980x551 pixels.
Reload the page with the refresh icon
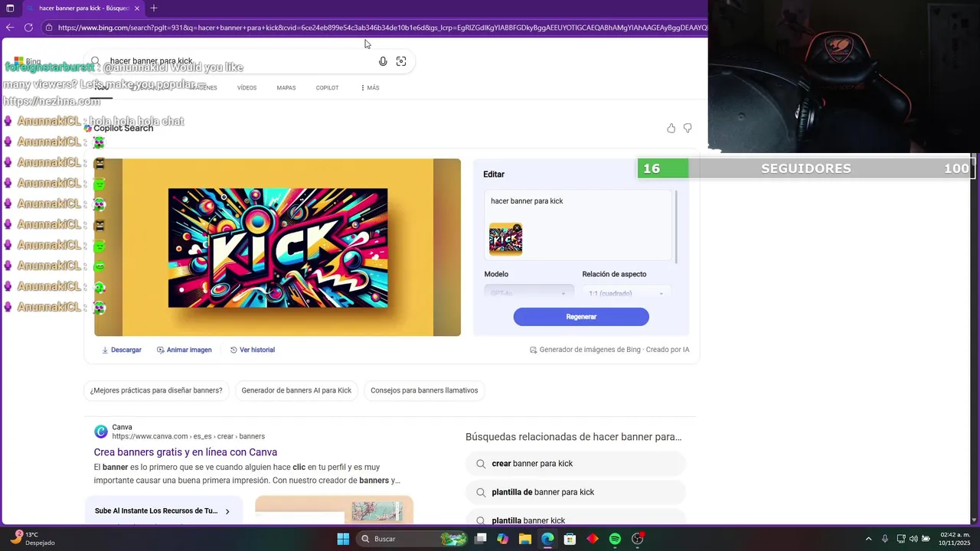(28, 28)
